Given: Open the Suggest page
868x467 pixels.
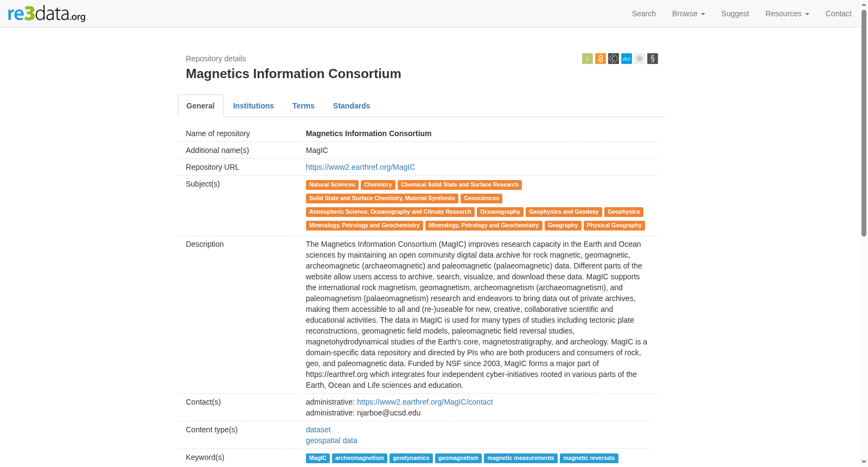Looking at the screenshot, I should 735,14.
